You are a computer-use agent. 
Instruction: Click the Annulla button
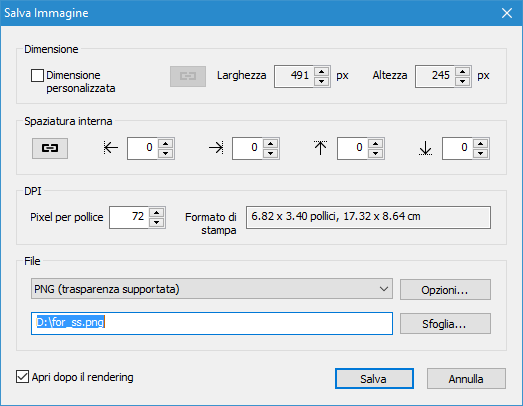pyautogui.click(x=466, y=379)
